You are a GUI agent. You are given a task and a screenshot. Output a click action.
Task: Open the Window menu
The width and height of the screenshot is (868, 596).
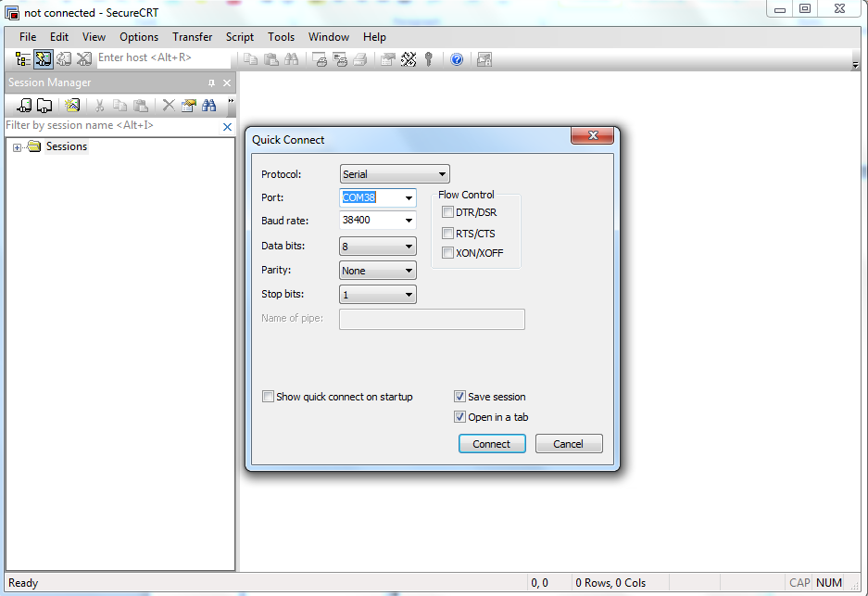[329, 37]
